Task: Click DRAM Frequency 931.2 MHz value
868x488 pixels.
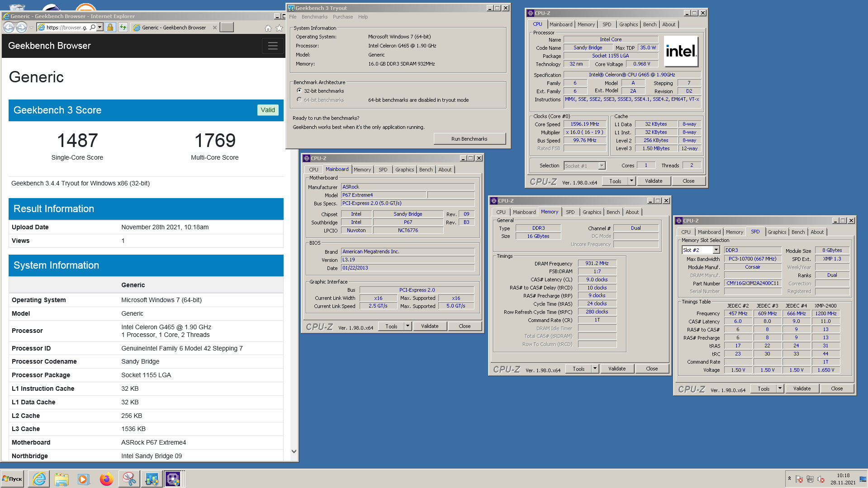Action: tap(597, 263)
